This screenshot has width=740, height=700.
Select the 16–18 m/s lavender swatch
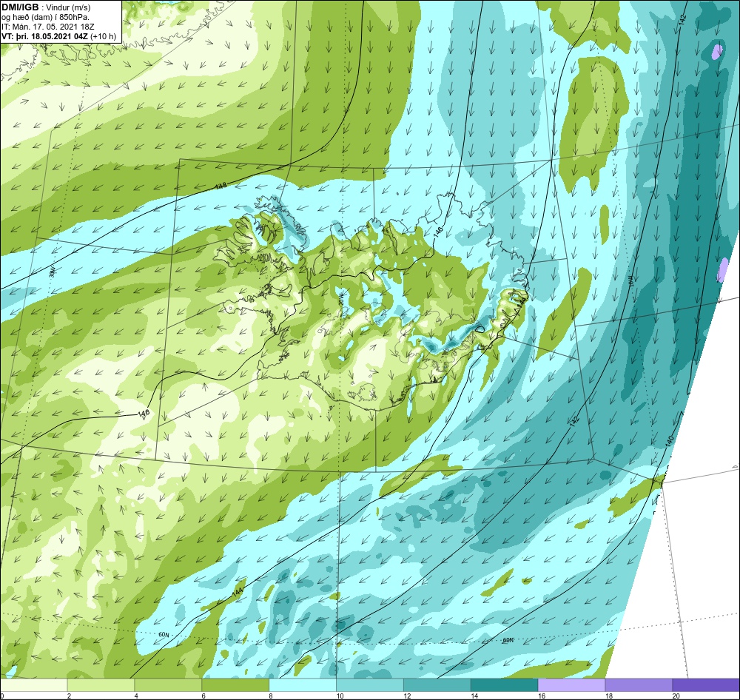[571, 684]
